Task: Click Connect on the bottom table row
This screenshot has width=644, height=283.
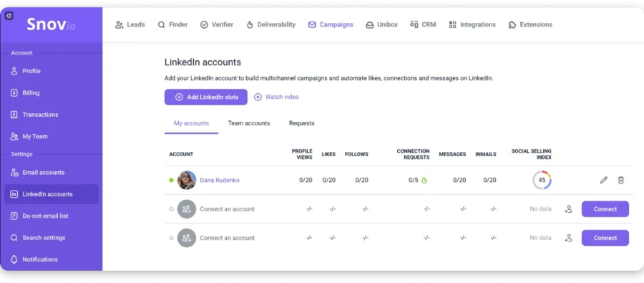Action: pyautogui.click(x=605, y=238)
